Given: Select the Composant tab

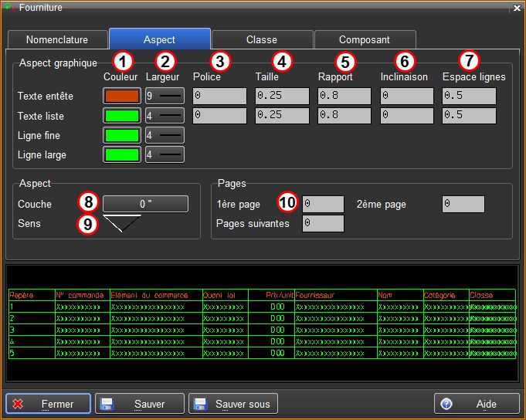Looking at the screenshot, I should [364, 39].
